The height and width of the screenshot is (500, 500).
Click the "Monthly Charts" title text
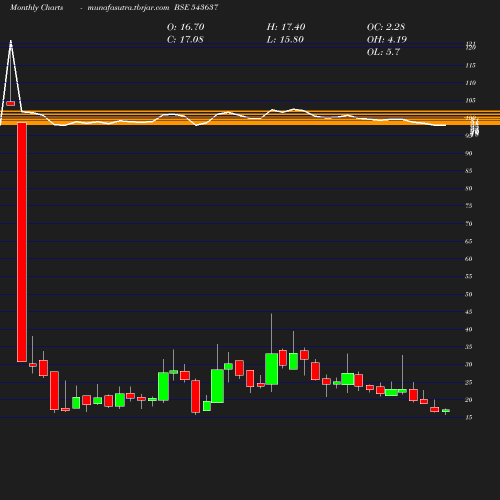click(x=36, y=8)
